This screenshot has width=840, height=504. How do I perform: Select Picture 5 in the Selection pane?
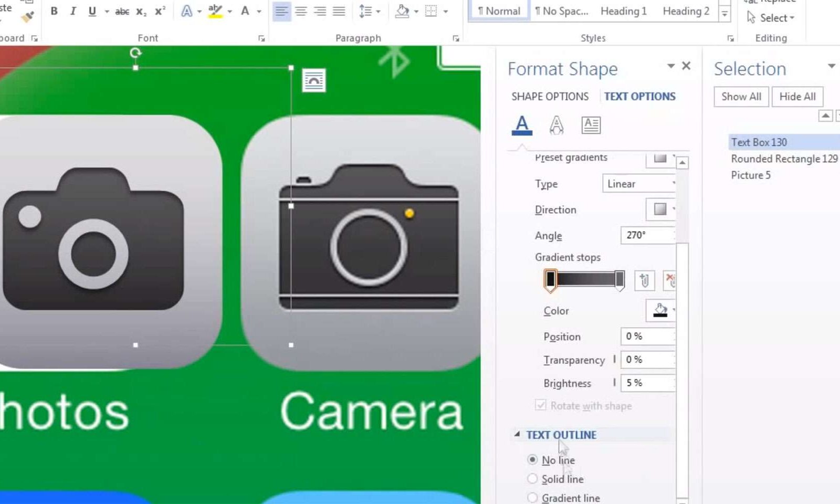pyautogui.click(x=751, y=175)
